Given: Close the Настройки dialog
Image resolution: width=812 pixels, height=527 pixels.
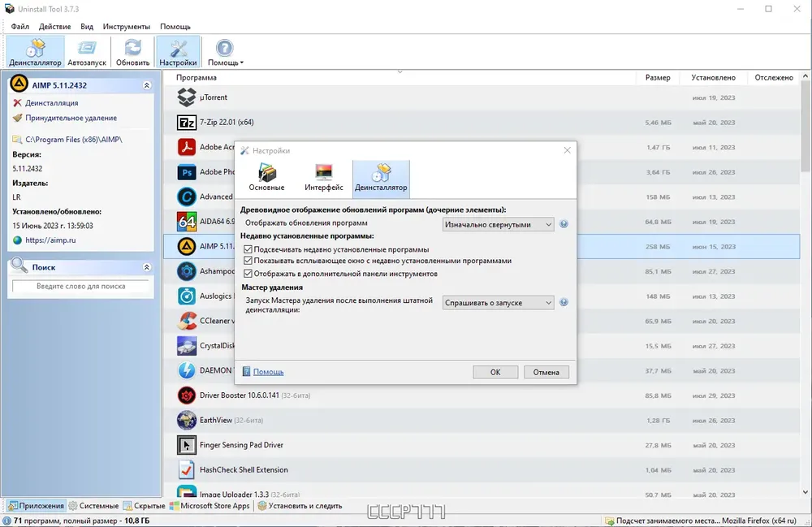Looking at the screenshot, I should (x=567, y=150).
